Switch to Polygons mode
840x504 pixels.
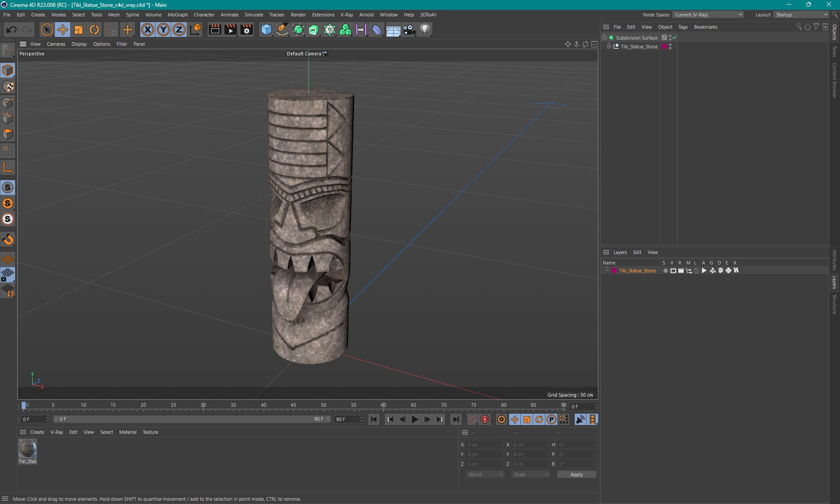click(8, 134)
